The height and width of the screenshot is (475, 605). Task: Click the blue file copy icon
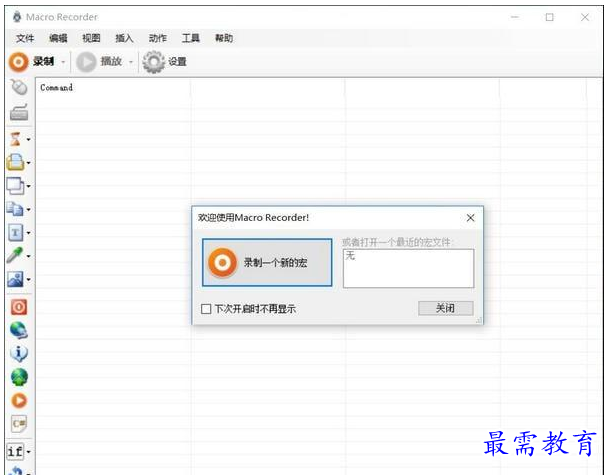click(15, 209)
